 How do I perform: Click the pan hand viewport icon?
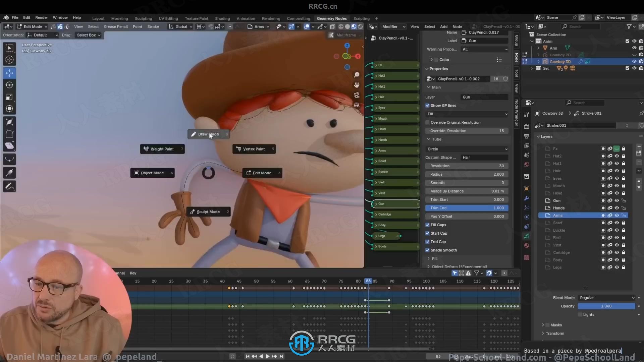tap(357, 85)
